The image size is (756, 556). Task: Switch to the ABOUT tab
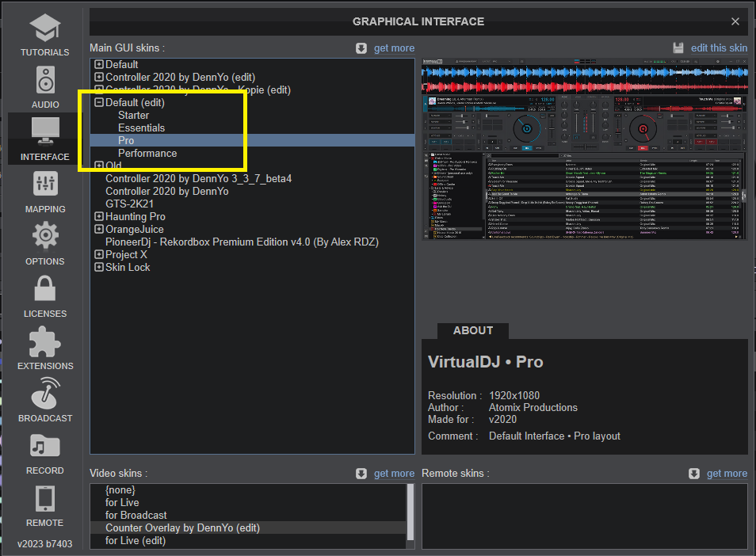tap(473, 330)
